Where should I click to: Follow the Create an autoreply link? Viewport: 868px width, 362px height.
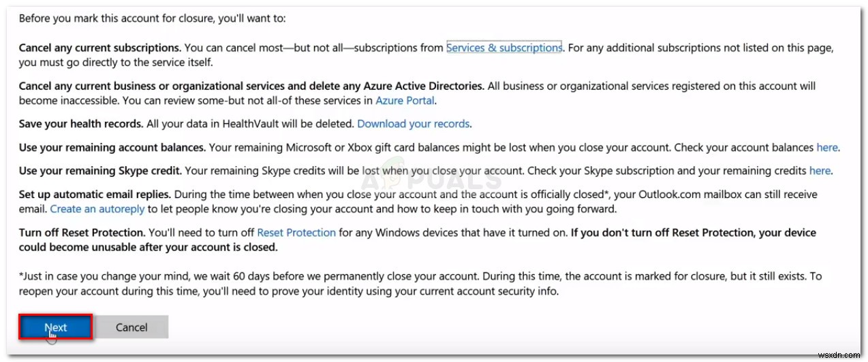tap(98, 210)
